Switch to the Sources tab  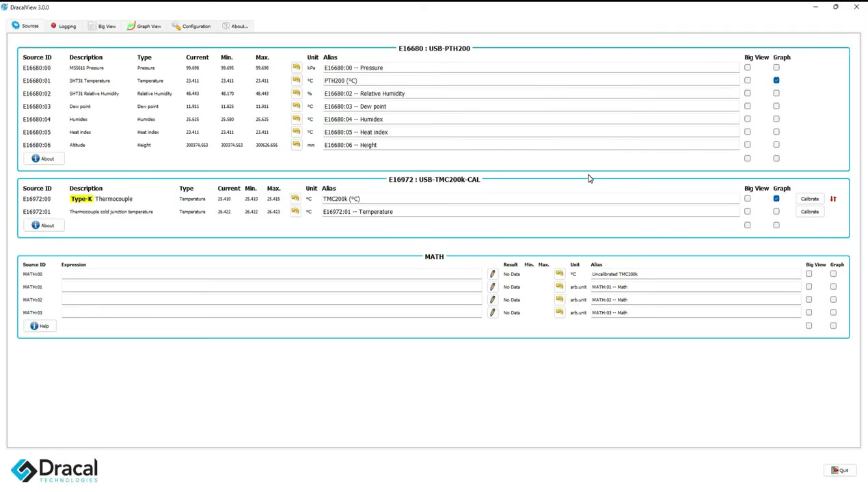25,26
